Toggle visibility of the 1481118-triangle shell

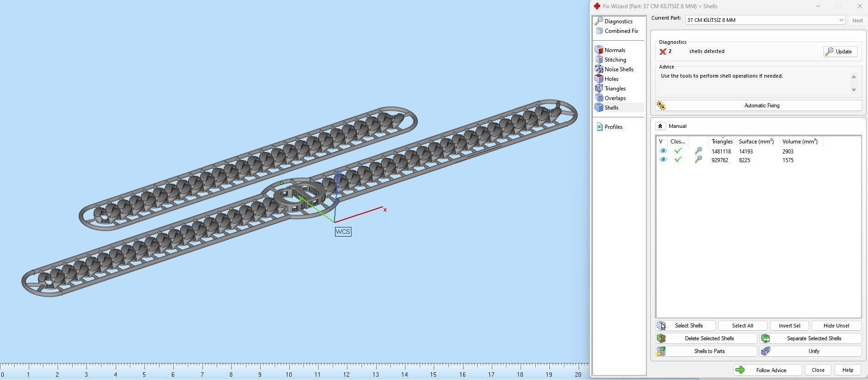pos(663,151)
